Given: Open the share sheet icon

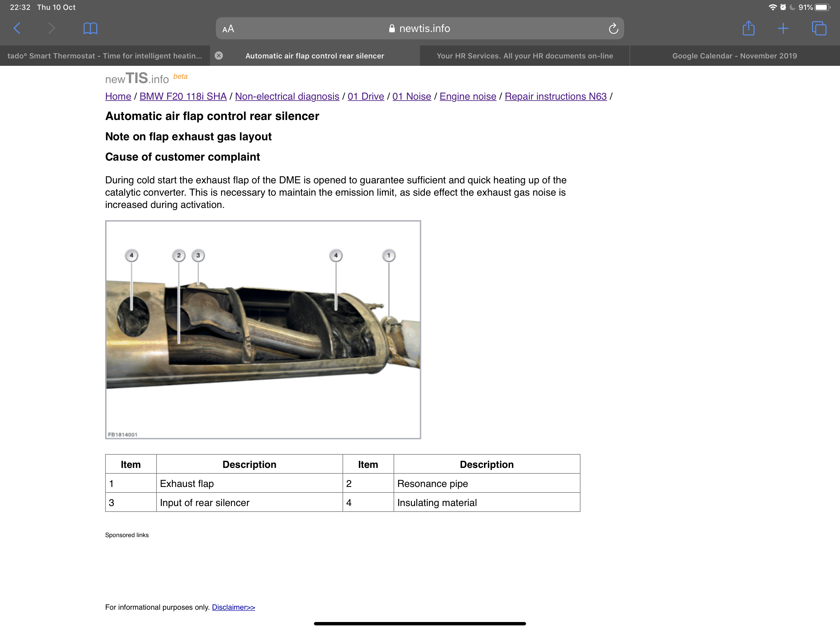Looking at the screenshot, I should (x=748, y=28).
